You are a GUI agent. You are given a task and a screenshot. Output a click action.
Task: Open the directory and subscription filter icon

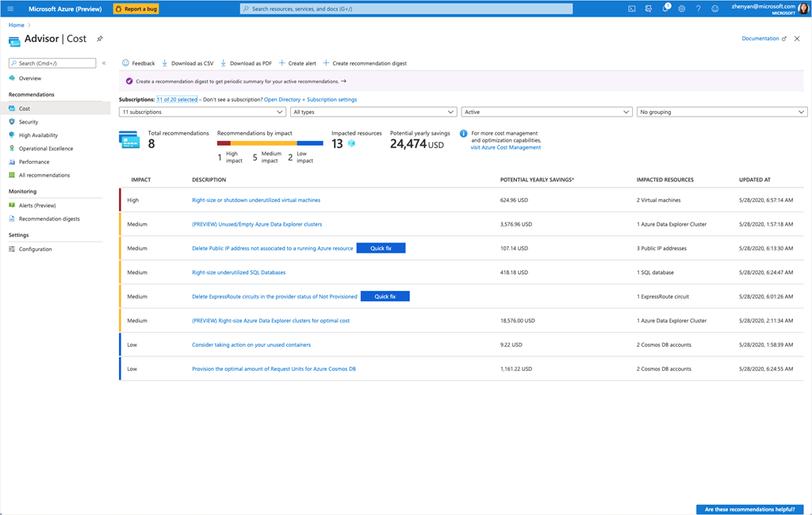649,9
